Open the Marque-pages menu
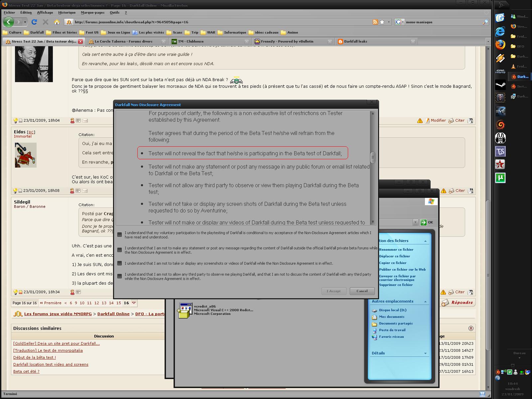 (93, 13)
